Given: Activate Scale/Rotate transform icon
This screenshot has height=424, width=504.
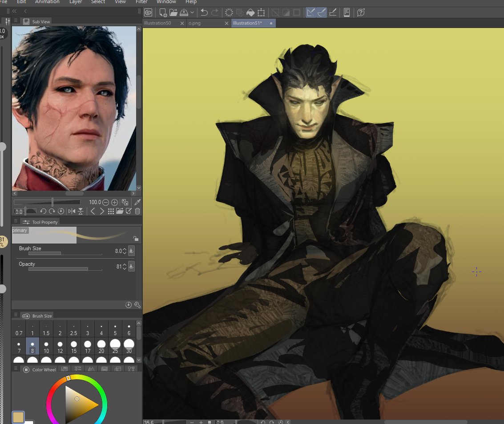Looking at the screenshot, I should [x=261, y=12].
